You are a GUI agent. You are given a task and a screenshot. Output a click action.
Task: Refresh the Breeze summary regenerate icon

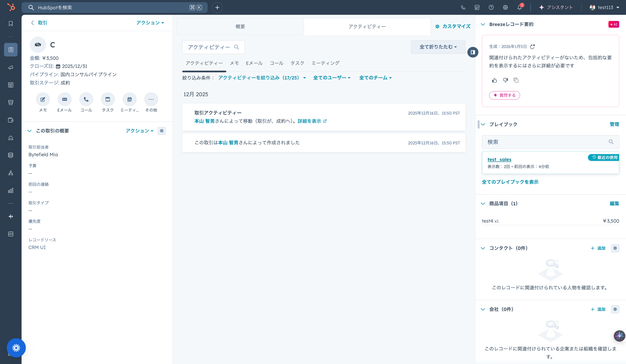[532, 46]
